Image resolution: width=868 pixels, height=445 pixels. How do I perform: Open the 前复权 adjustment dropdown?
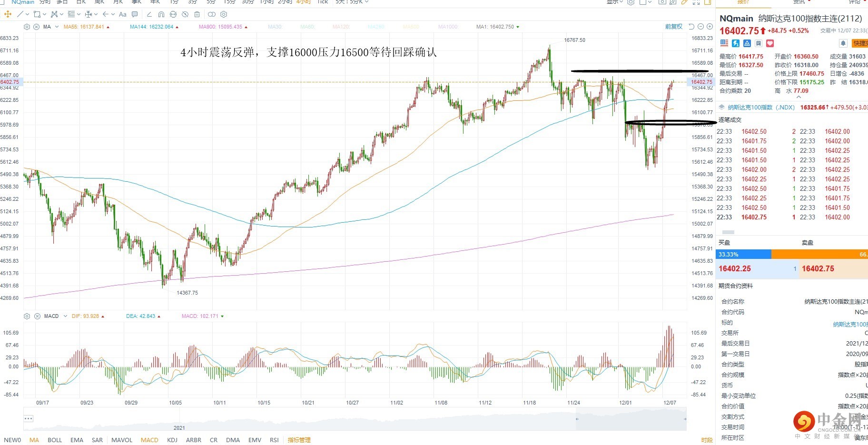[674, 27]
